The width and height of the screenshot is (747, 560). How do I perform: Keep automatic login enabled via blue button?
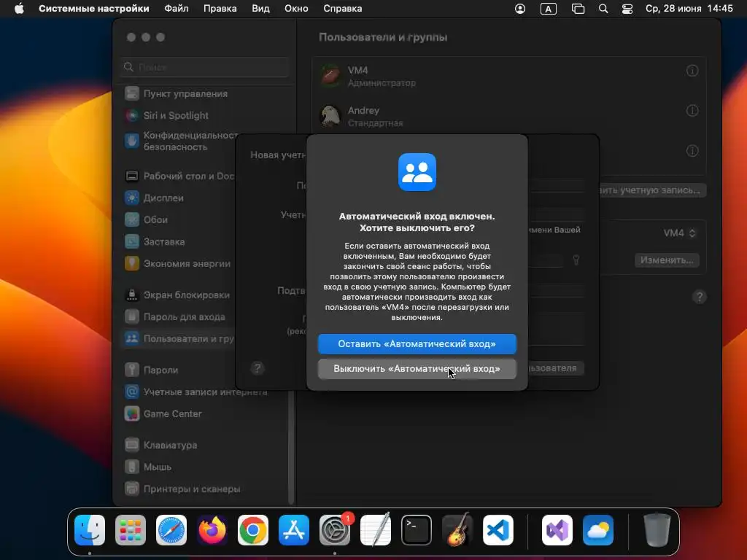pyautogui.click(x=417, y=344)
